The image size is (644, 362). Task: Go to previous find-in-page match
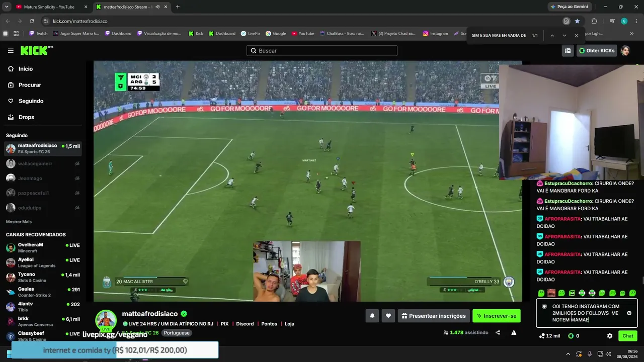[x=552, y=36]
